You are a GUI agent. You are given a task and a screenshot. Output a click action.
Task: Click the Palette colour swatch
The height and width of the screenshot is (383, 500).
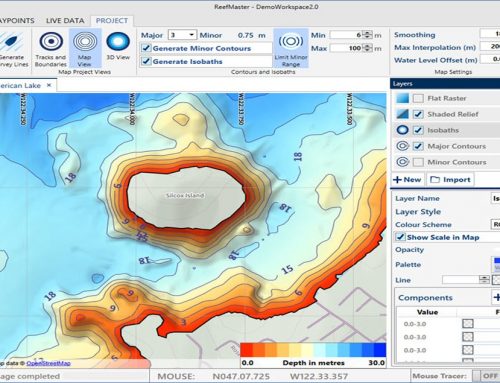coord(497,264)
